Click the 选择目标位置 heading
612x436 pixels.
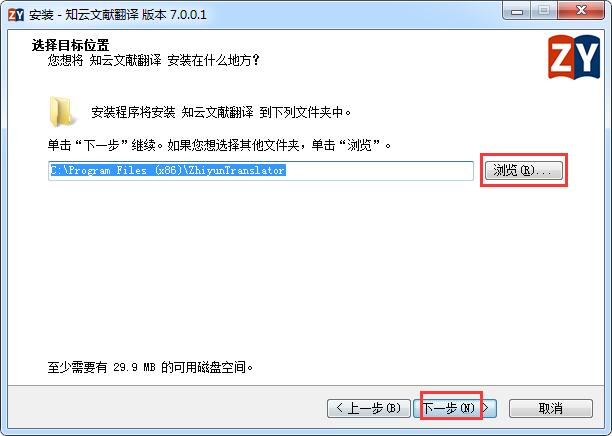tap(70, 45)
